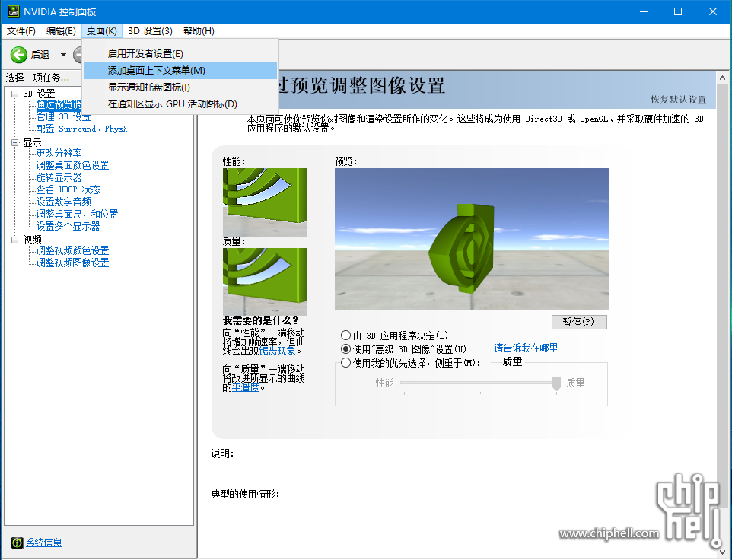Select radio 使用我的优先选择，侧重于(M)
732x560 pixels.
tap(346, 363)
